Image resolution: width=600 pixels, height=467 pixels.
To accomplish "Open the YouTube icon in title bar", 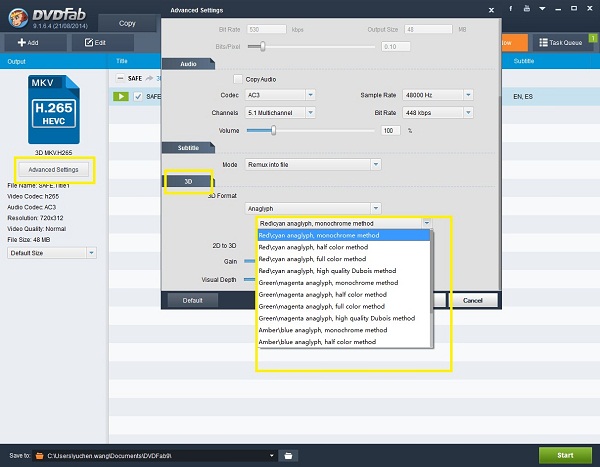I will tap(527, 8).
